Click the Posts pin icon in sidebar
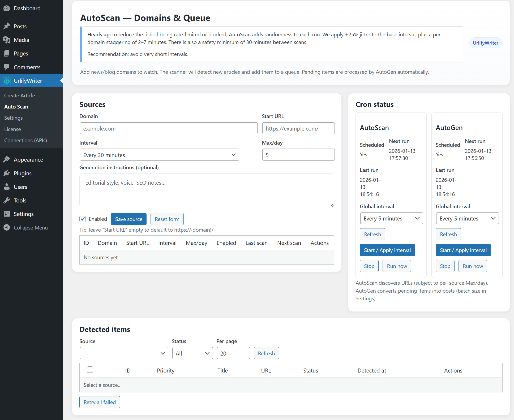This screenshot has width=514, height=420. [x=7, y=26]
